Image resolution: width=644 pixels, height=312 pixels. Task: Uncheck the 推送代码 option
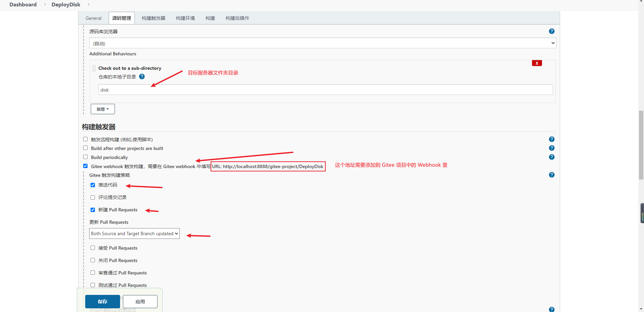tap(93, 185)
